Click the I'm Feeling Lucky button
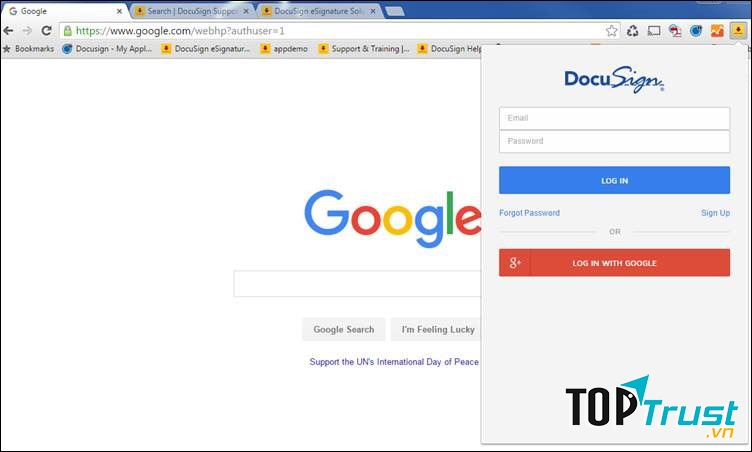This screenshot has height=452, width=752. click(x=436, y=329)
